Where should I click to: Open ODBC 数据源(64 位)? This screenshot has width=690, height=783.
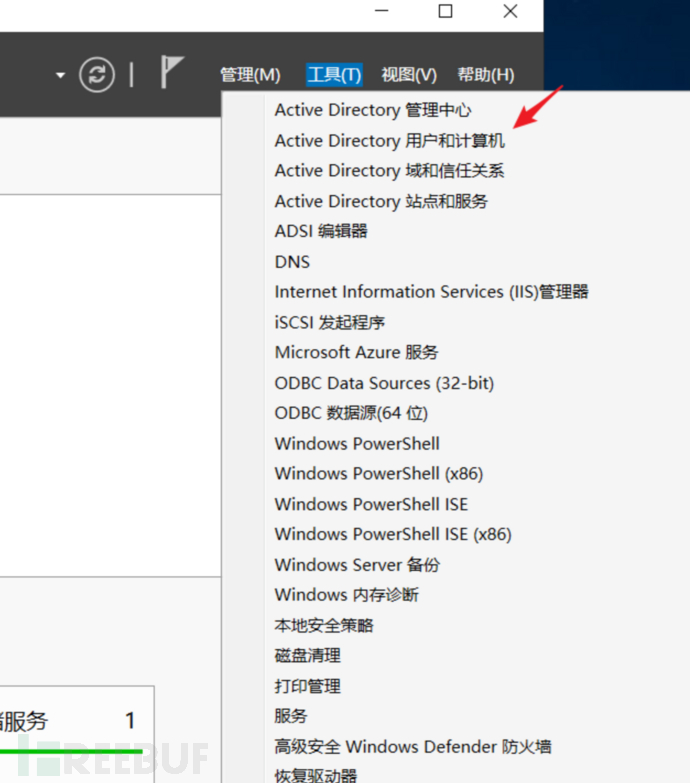tap(351, 413)
